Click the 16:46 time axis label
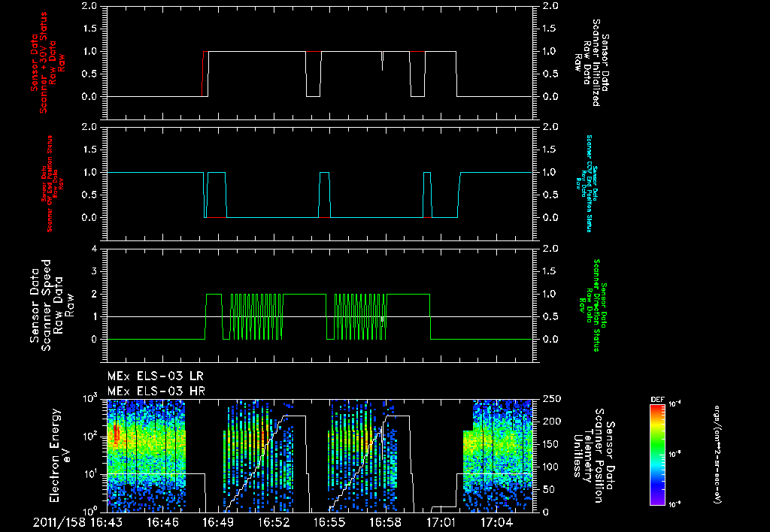The width and height of the screenshot is (770, 532). point(162,522)
